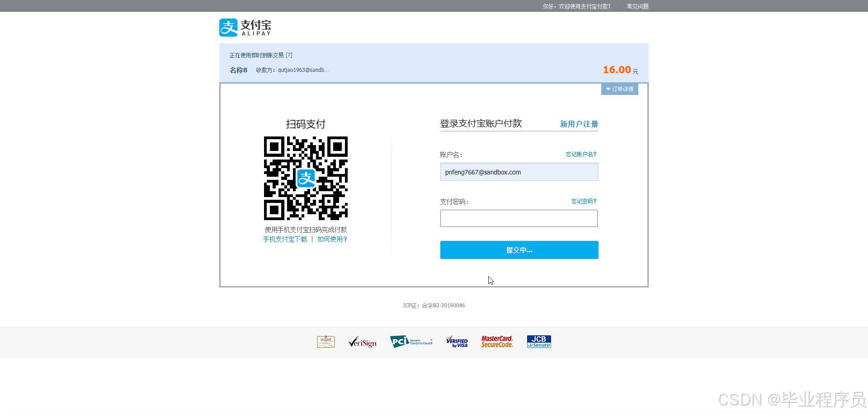This screenshot has height=414, width=868.
Task: Click the order name 名称8
Action: pyautogui.click(x=238, y=70)
